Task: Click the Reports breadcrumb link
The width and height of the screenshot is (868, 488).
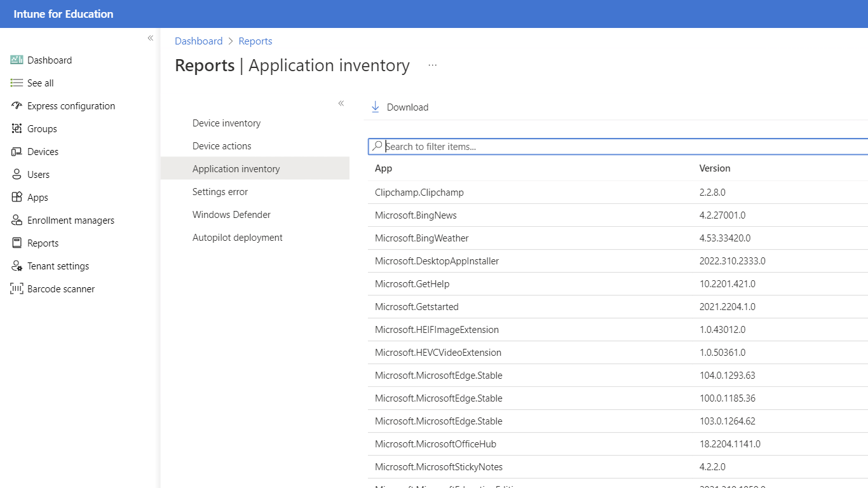Action: point(255,41)
